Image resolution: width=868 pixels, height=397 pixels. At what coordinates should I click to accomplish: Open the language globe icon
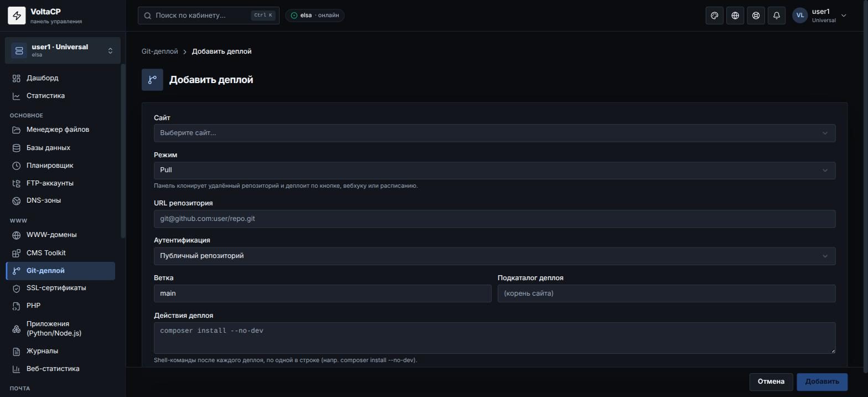coord(735,16)
